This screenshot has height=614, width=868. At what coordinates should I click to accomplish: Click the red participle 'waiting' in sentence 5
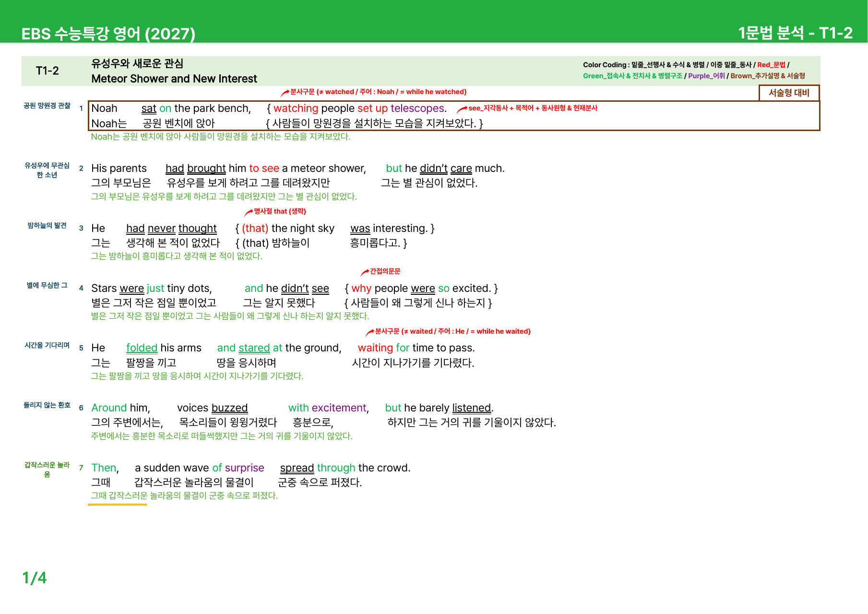(x=375, y=348)
